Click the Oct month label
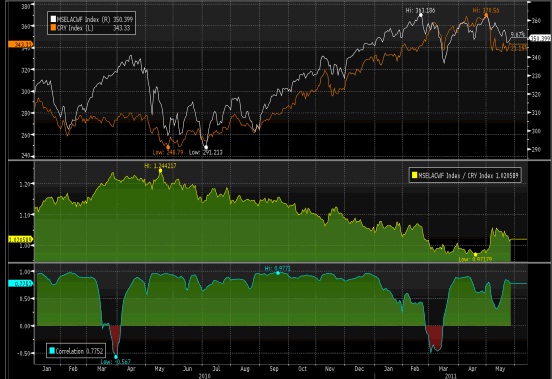Image resolution: width=552 pixels, height=379 pixels. (x=302, y=368)
